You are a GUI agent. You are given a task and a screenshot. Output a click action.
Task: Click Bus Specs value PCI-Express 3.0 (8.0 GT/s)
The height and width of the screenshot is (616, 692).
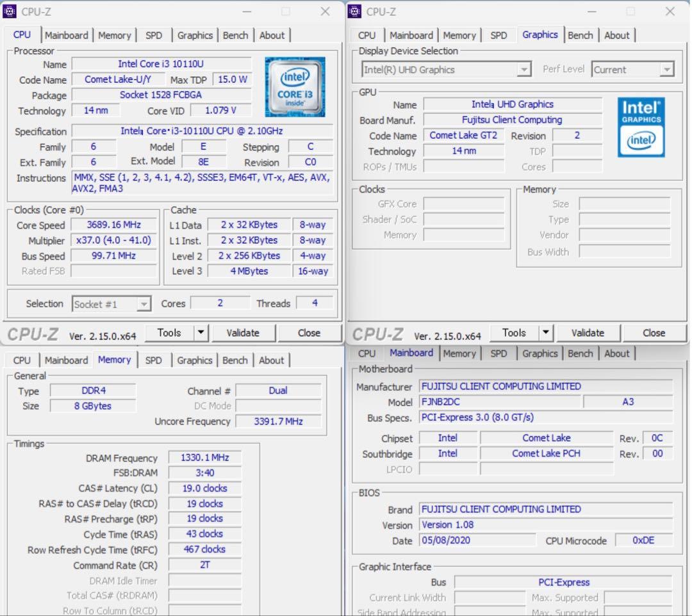(546, 417)
